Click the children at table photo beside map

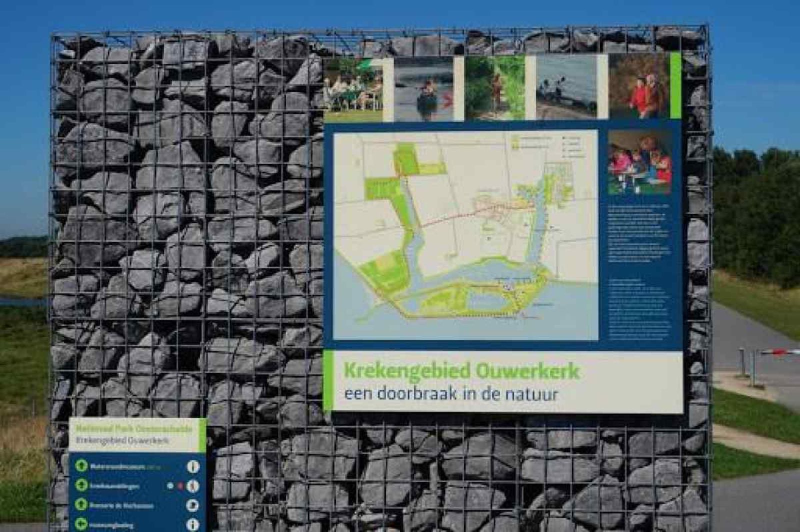pyautogui.click(x=639, y=163)
